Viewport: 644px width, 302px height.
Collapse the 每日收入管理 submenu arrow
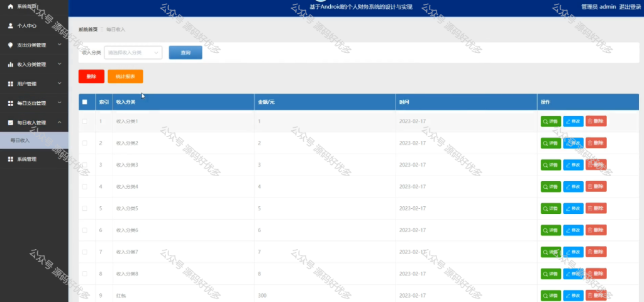point(60,122)
